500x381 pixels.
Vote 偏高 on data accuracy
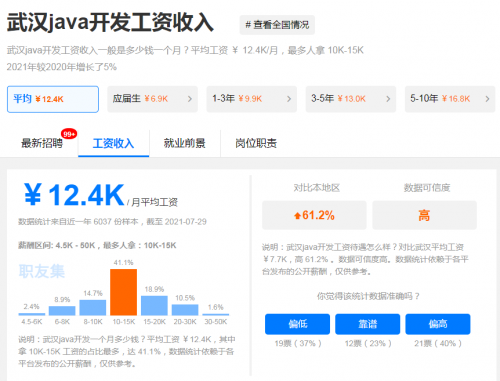coord(438,324)
